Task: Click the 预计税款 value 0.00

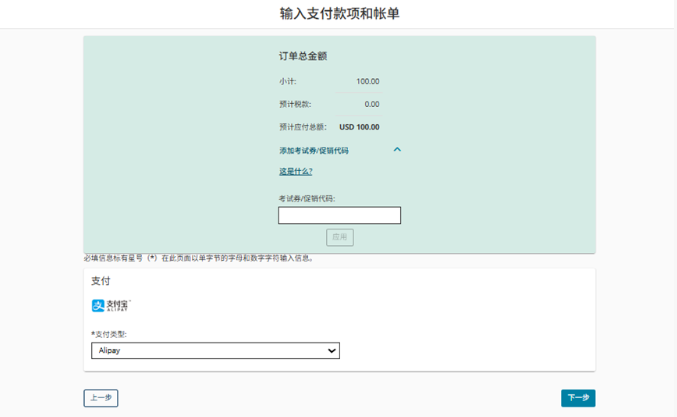Action: coord(371,104)
